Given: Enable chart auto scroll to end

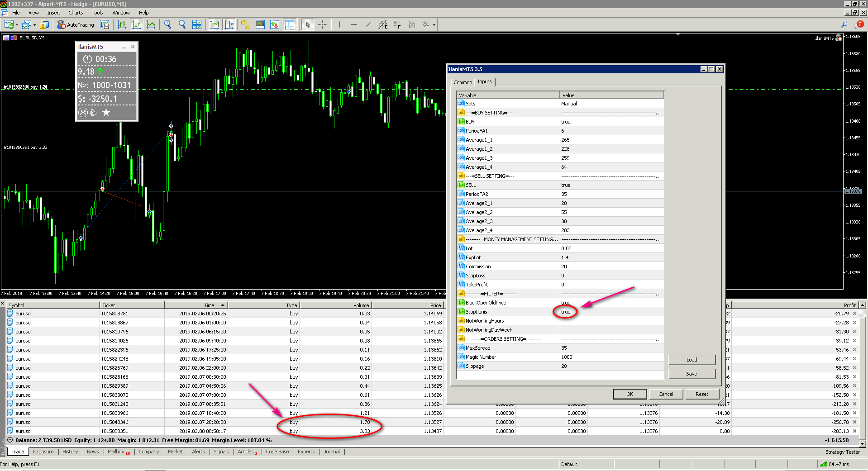Looking at the screenshot, I should (x=215, y=25).
